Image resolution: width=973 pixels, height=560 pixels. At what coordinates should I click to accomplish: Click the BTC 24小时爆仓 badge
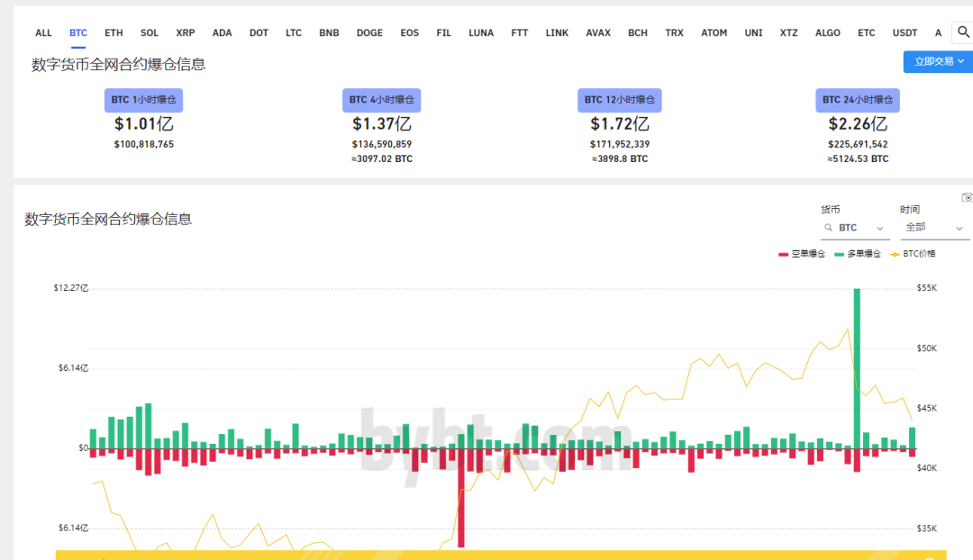[x=858, y=100]
